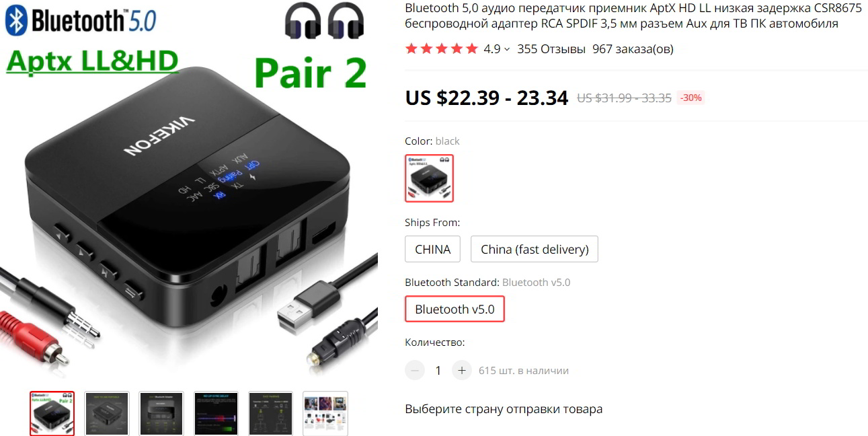Select the fourth product thumbnail
868x436 pixels.
click(216, 413)
